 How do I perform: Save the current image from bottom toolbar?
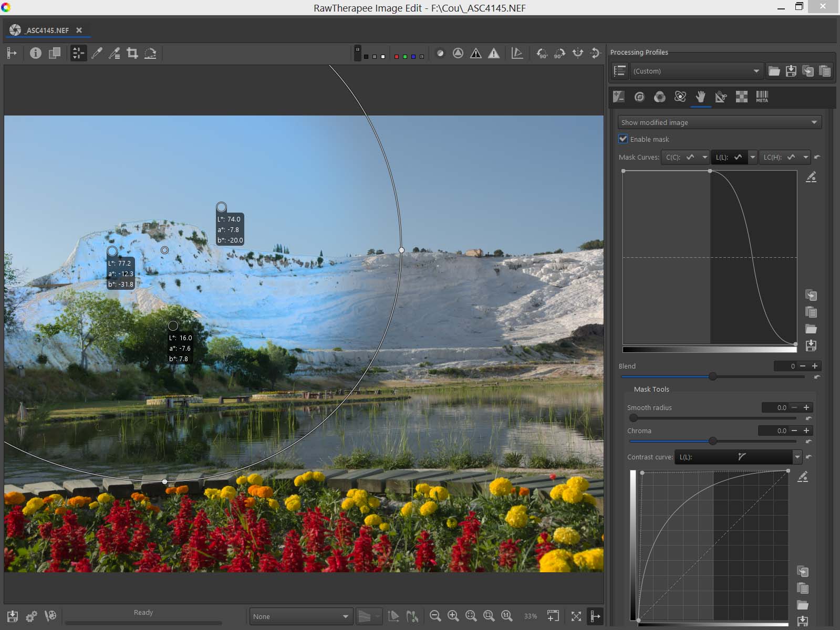(13, 616)
